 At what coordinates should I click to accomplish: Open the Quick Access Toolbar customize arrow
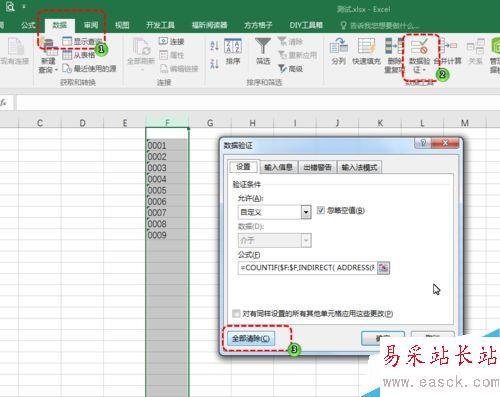pyautogui.click(x=24, y=6)
